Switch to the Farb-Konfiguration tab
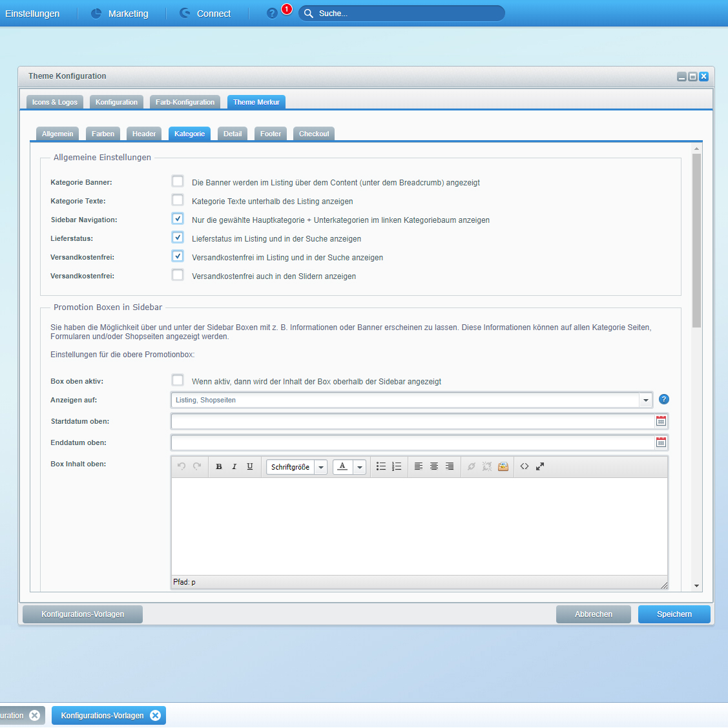Image resolution: width=728 pixels, height=728 pixels. [x=185, y=102]
